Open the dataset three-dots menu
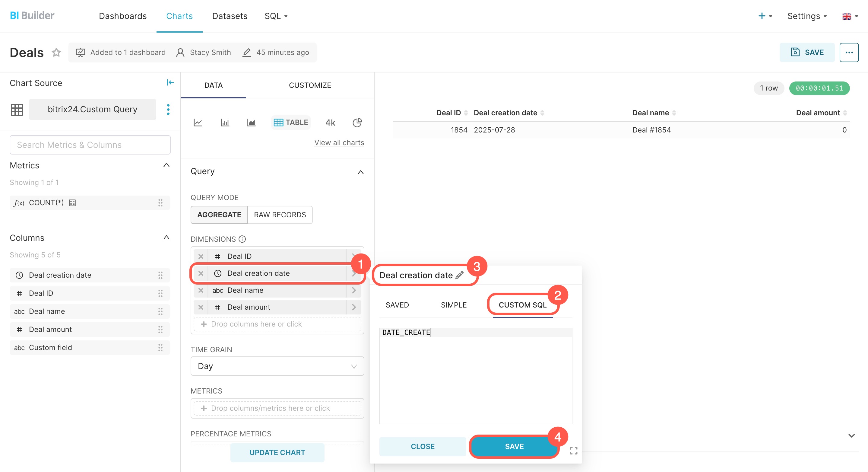 coord(168,109)
